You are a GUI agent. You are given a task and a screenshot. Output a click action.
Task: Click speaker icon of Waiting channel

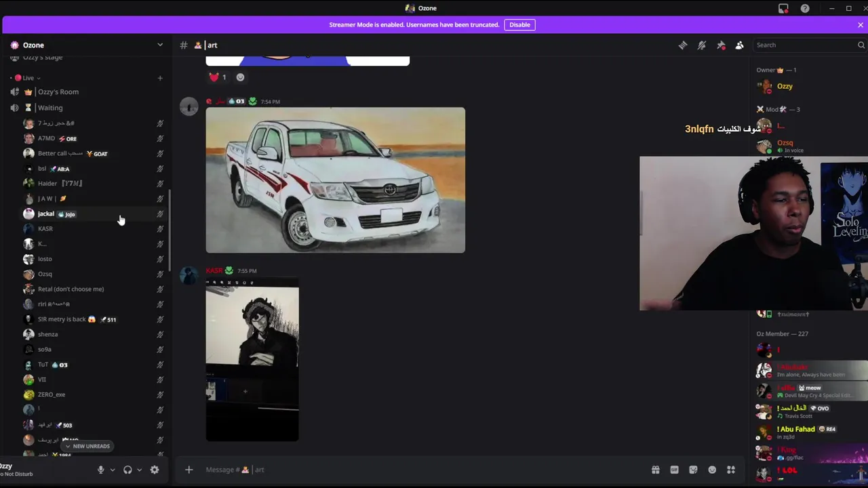pyautogui.click(x=15, y=108)
